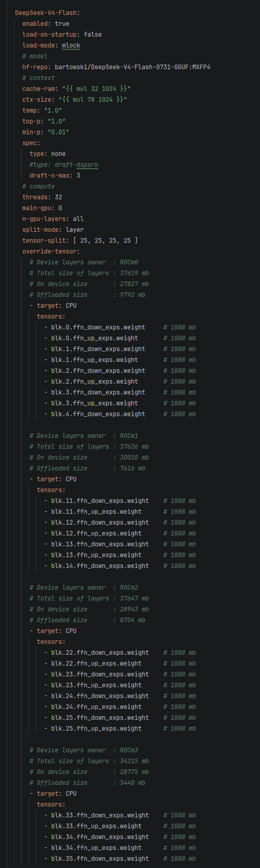
Task: Click the ROCm2 device layers owner comment
Action: 84,588
